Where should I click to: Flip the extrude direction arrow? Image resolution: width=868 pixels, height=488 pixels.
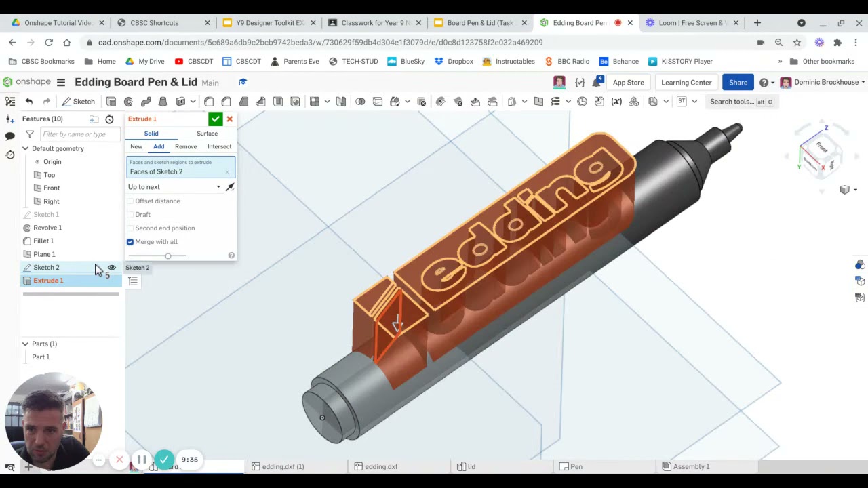pos(230,186)
